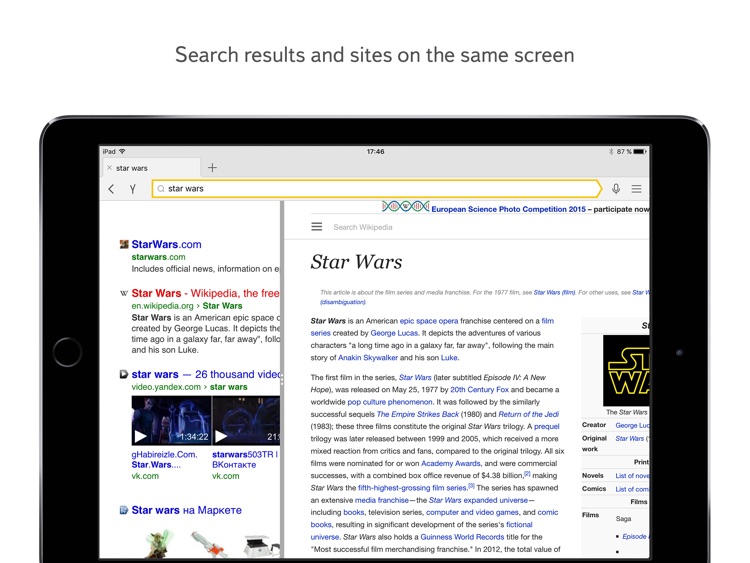This screenshot has width=750, height=563.
Task: Open Anakin Skywalker link
Action: [x=368, y=358]
